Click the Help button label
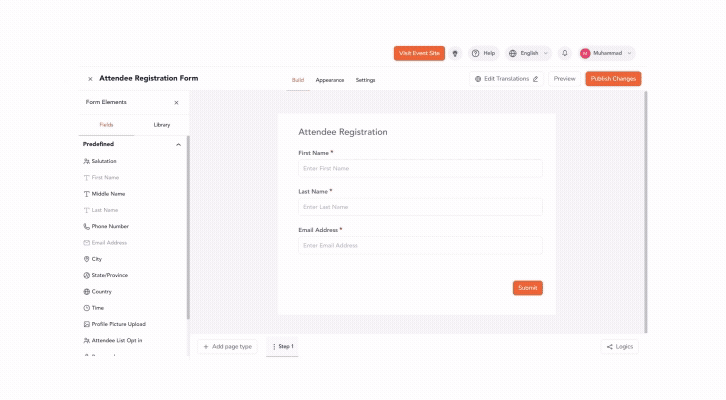The image size is (726, 400). 489,53
